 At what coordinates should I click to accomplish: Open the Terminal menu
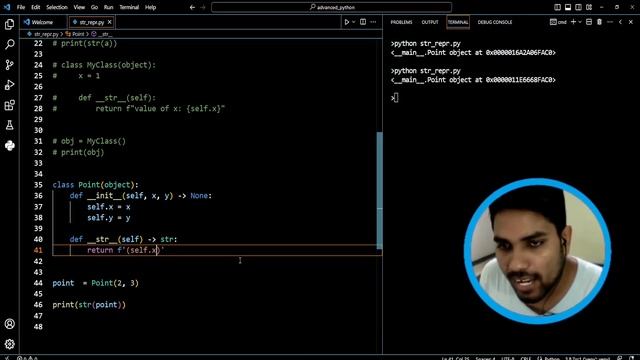tap(129, 7)
